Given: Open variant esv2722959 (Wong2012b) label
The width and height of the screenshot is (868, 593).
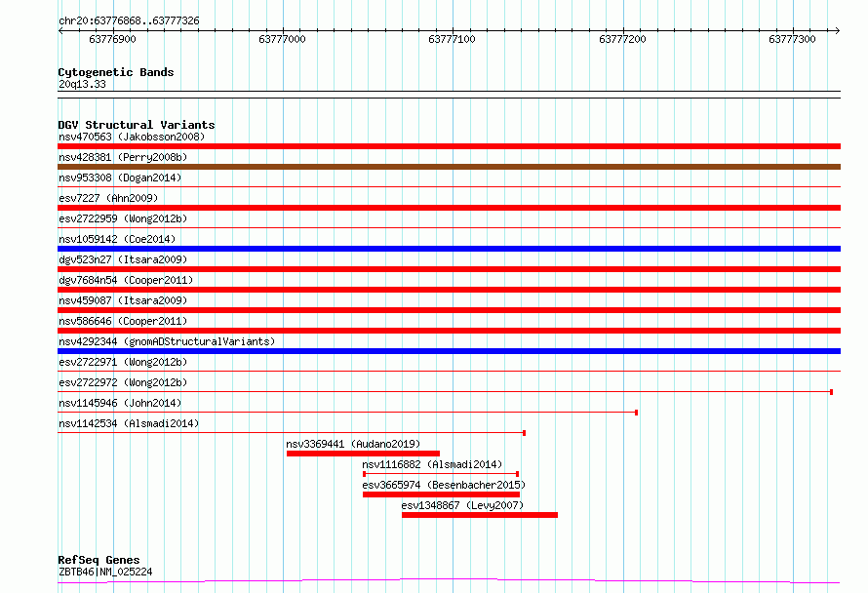Looking at the screenshot, I should tap(123, 218).
